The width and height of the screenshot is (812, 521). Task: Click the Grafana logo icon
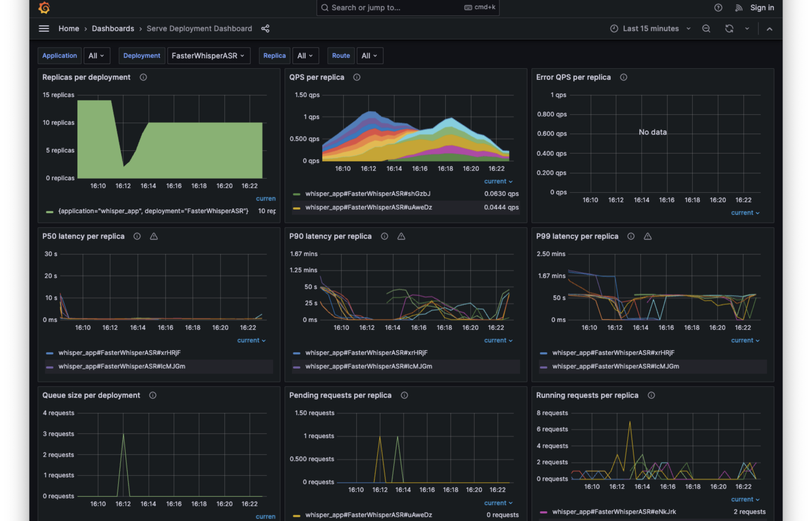click(x=44, y=7)
